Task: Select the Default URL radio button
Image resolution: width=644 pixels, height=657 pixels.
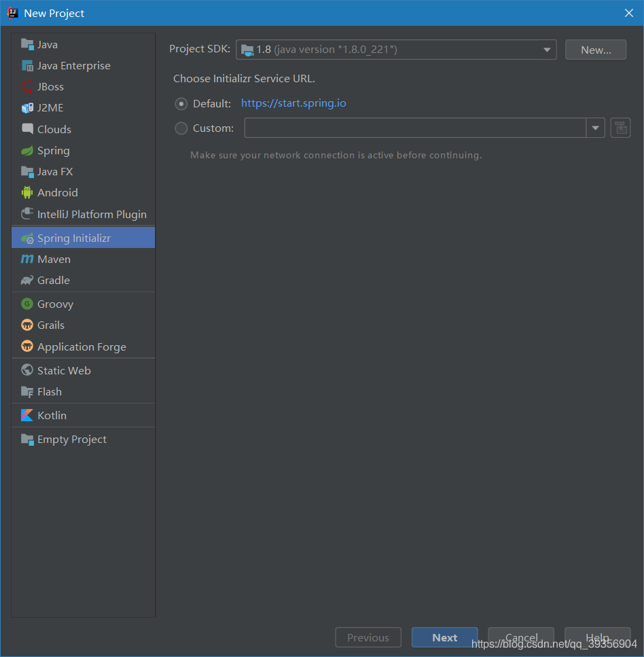Action: pyautogui.click(x=181, y=103)
